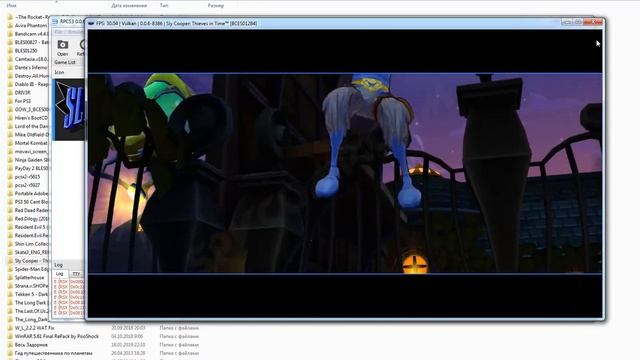The image size is (640, 360).
Task: Select the Sly Cooper game thumbnail in RPCS3
Action: coord(70,109)
